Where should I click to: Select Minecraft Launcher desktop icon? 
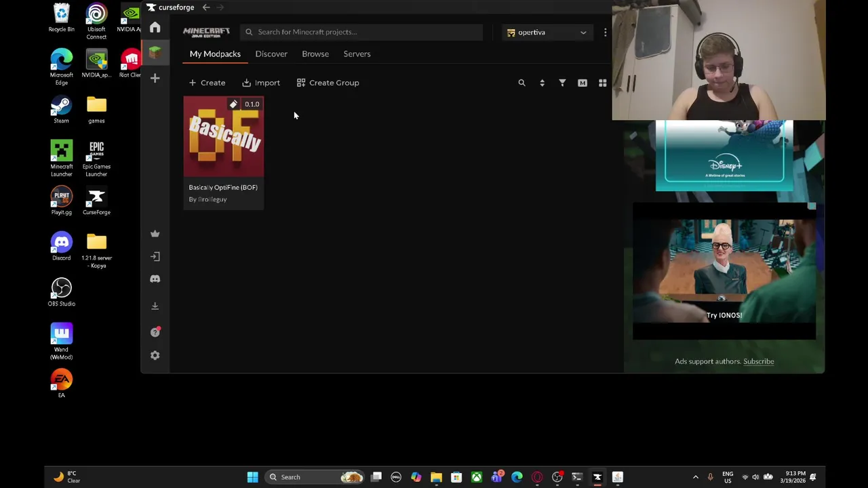[61, 159]
